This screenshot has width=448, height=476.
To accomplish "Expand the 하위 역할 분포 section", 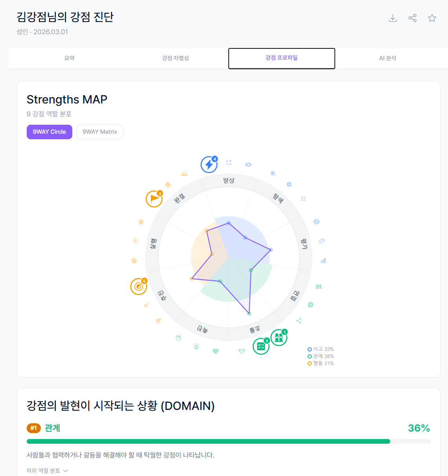I will pyautogui.click(x=47, y=470).
